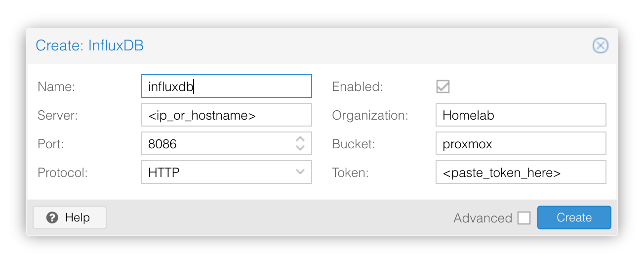The image size is (644, 261).
Task: Click the 'Bucket:' label
Action: pyautogui.click(x=354, y=144)
